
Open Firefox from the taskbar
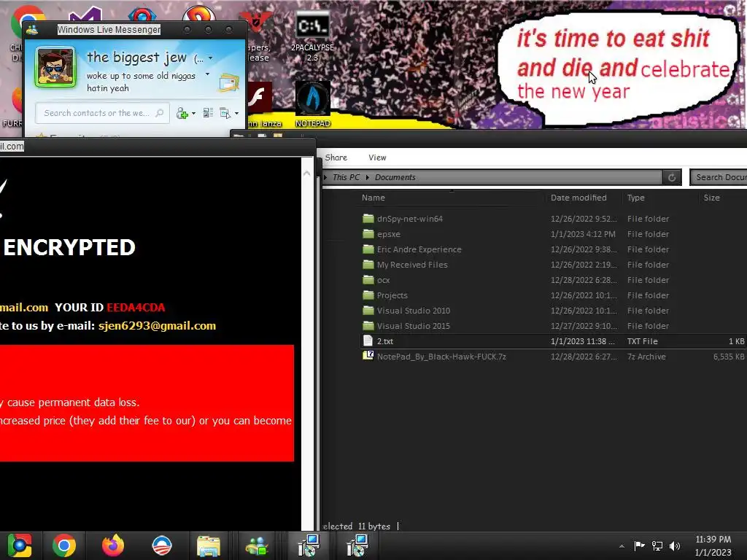coord(113,545)
